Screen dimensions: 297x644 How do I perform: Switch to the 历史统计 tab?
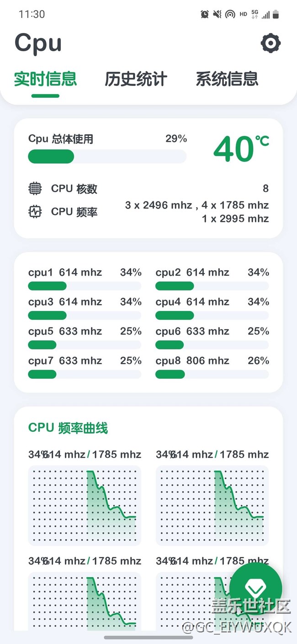(x=136, y=79)
